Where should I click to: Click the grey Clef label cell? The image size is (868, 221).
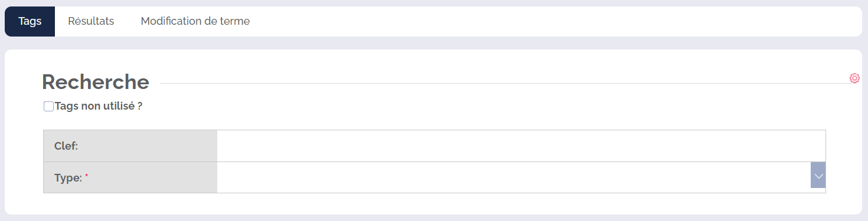(x=130, y=146)
